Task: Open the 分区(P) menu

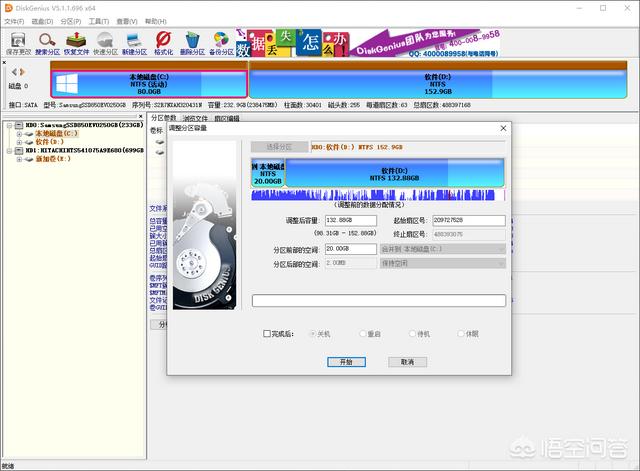Action: click(69, 20)
